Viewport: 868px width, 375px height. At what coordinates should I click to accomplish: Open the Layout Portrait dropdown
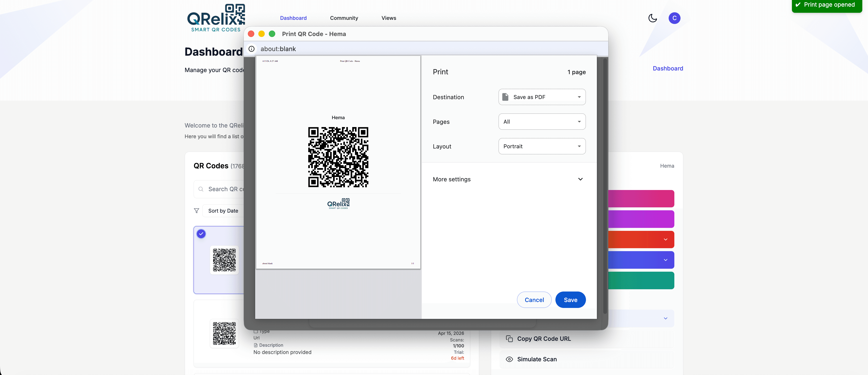coord(542,146)
